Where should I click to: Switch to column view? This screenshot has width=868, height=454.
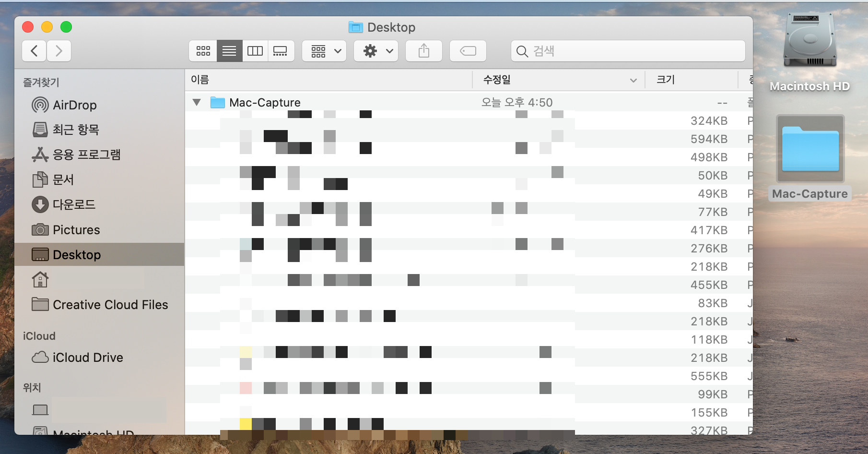point(255,51)
